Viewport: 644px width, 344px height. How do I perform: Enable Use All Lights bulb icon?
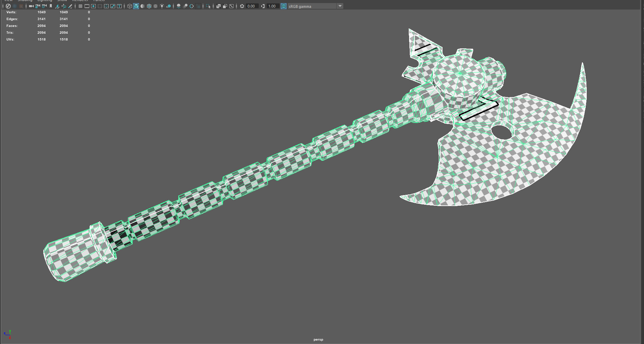coord(162,6)
